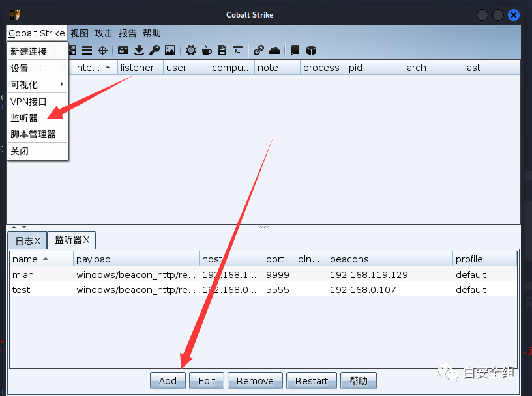Click the Restart listener button
Image resolution: width=532 pixels, height=396 pixels.
(x=312, y=381)
